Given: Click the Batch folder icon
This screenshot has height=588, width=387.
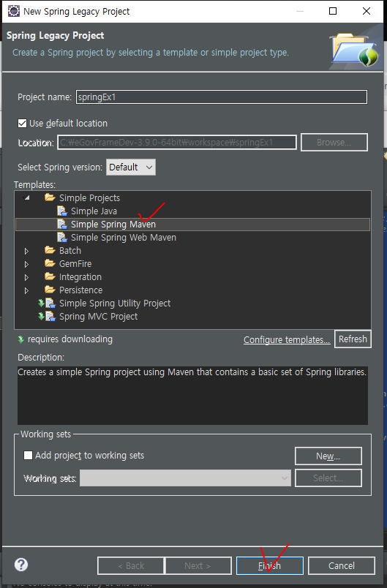Looking at the screenshot, I should [x=50, y=250].
